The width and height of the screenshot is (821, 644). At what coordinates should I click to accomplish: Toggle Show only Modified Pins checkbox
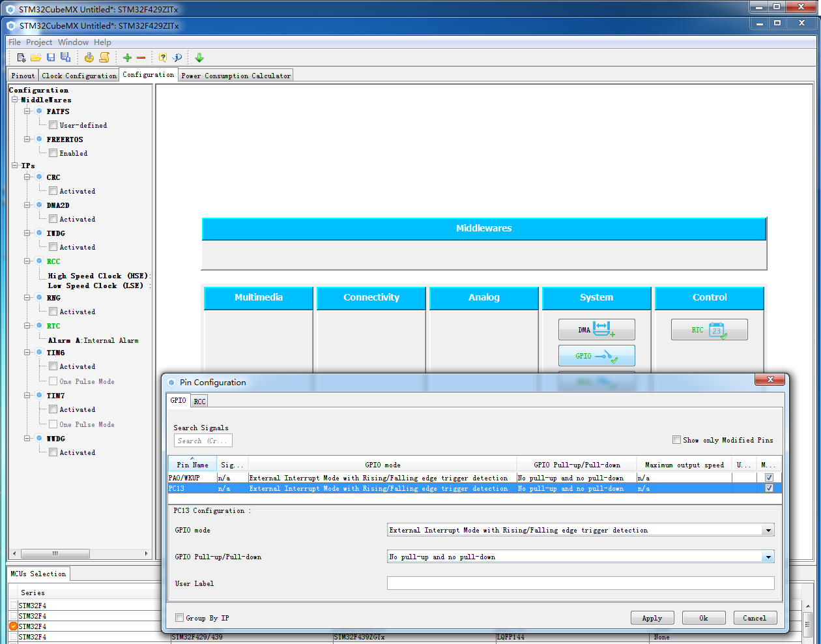click(x=676, y=440)
